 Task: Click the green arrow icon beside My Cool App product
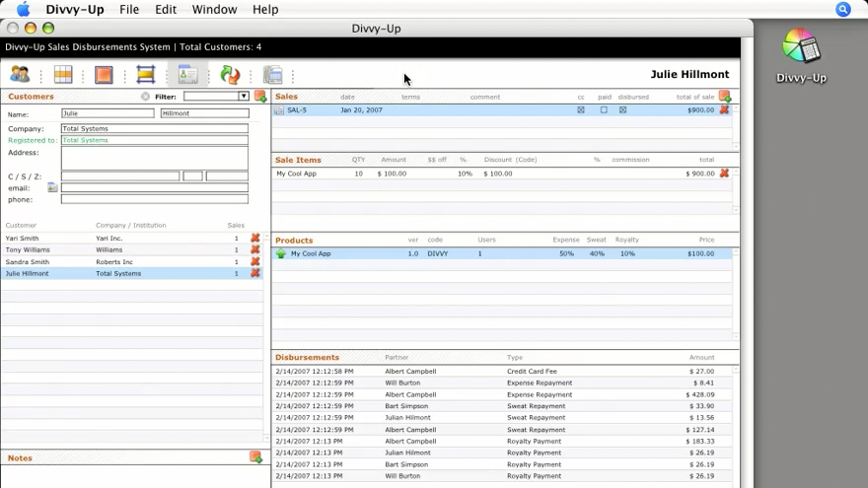click(281, 253)
